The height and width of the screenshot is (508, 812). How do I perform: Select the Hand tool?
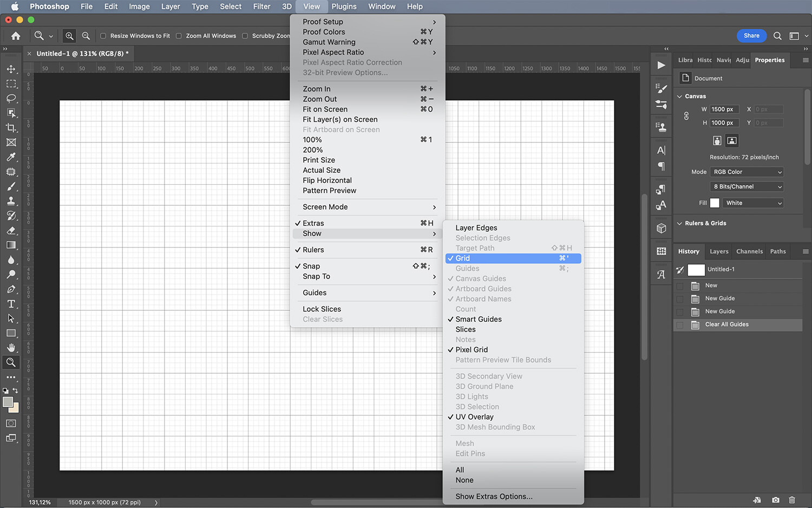pyautogui.click(x=11, y=348)
